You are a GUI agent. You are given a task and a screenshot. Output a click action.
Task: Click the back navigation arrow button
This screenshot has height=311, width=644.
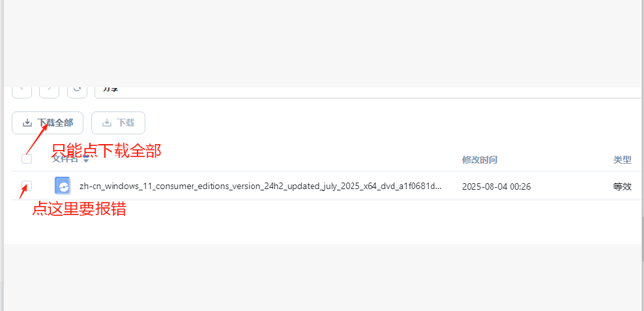[22, 92]
